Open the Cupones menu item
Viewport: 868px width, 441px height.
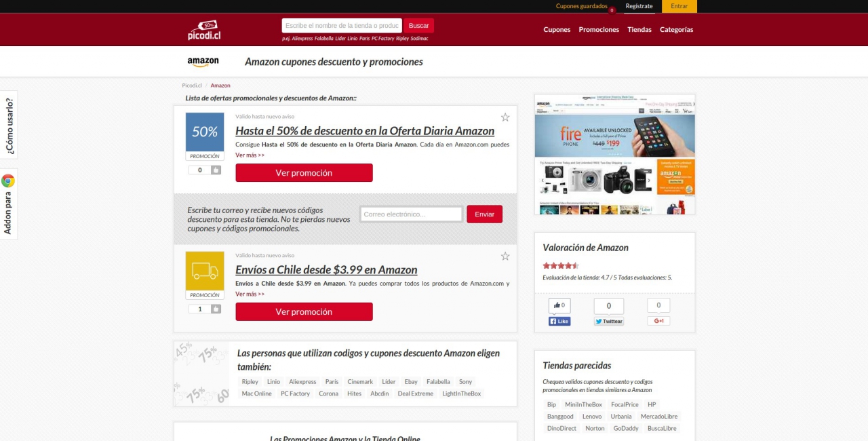coord(557,30)
